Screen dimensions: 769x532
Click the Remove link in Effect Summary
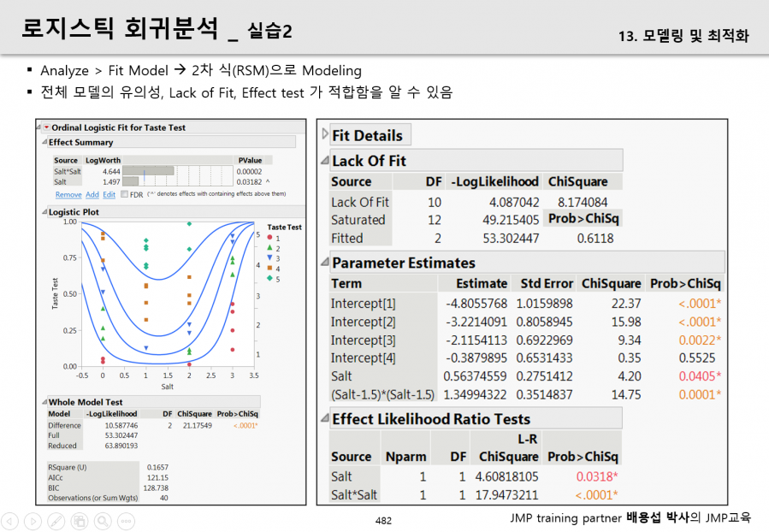[x=68, y=195]
